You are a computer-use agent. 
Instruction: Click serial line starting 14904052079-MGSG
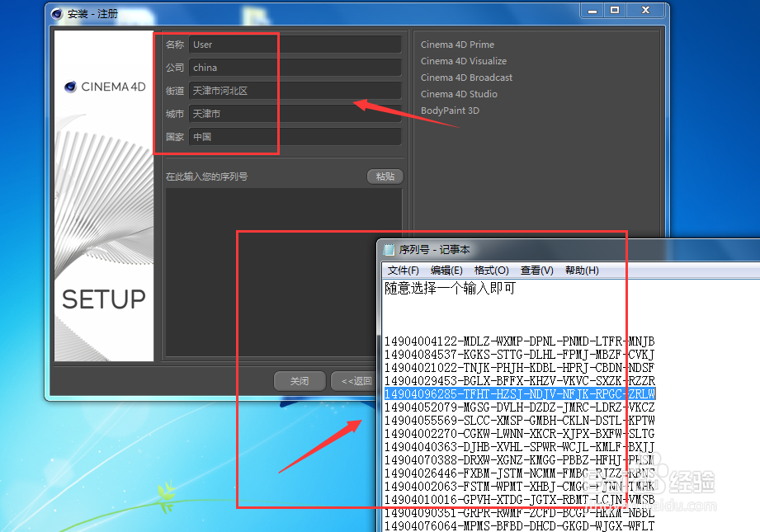pos(520,407)
